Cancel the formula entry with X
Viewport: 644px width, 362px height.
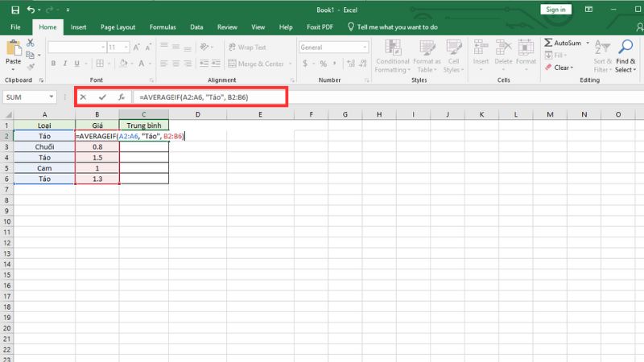83,97
